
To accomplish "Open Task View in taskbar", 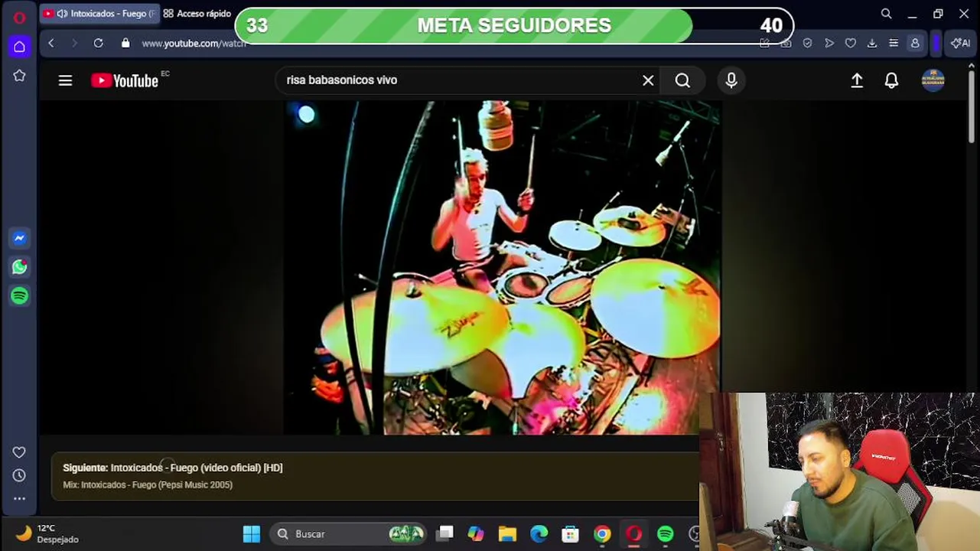I will click(444, 534).
